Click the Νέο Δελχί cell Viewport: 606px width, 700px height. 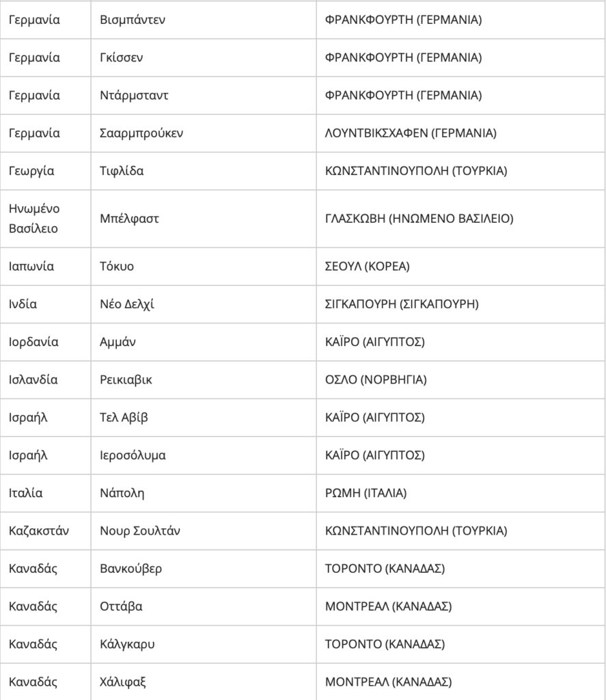tap(204, 304)
